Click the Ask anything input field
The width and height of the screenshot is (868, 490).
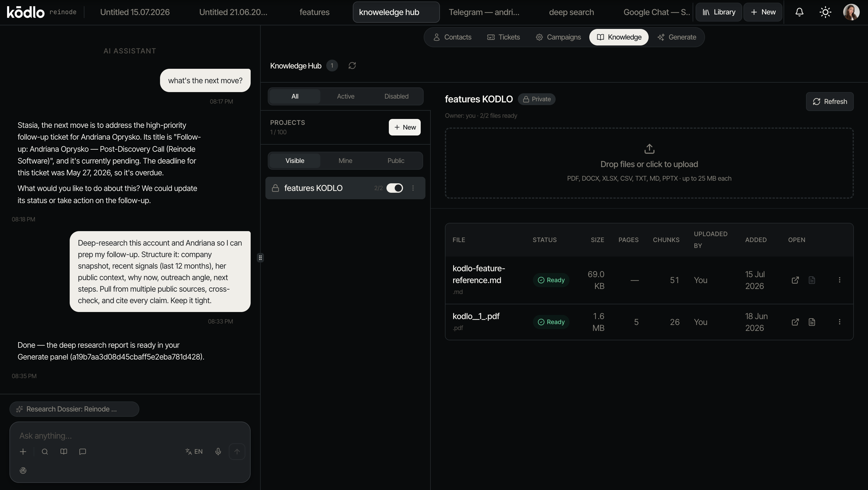pos(130,436)
